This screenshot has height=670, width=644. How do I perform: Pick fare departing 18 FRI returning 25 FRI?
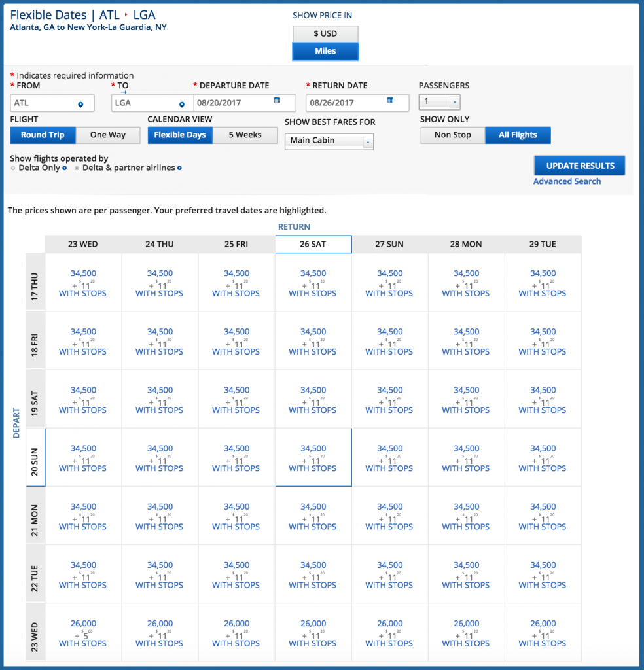tap(236, 341)
